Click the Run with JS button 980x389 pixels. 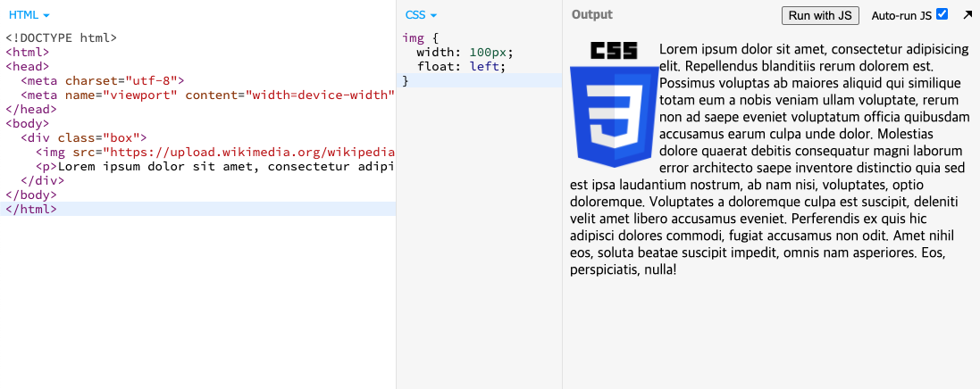[820, 15]
